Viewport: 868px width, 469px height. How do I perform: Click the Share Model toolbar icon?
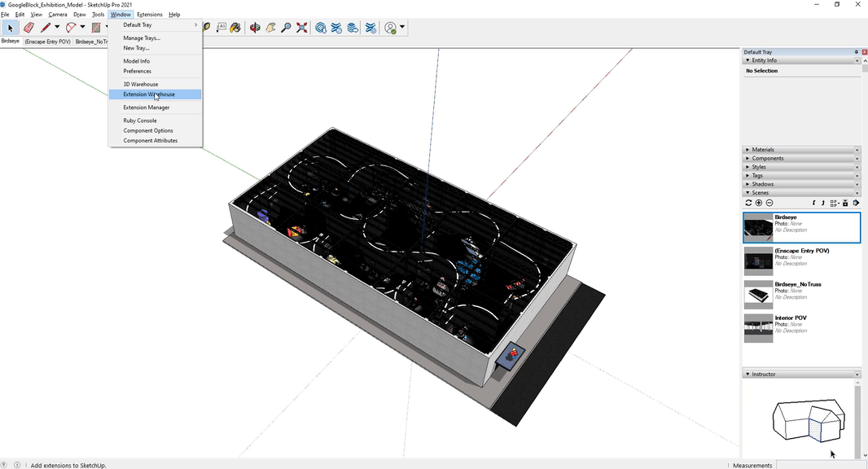tap(352, 27)
